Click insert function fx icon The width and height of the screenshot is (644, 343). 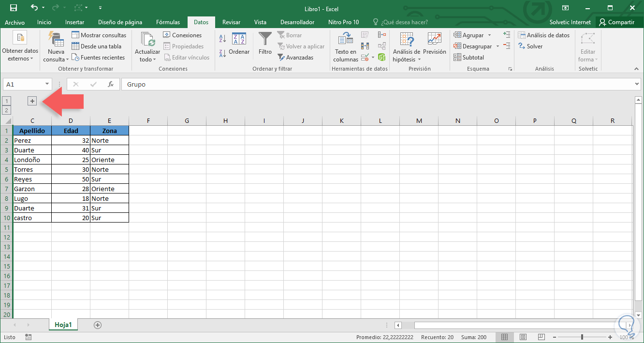[x=110, y=84]
